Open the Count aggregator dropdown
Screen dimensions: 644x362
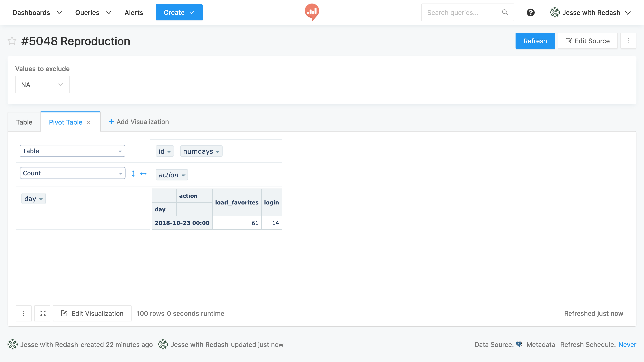point(72,173)
